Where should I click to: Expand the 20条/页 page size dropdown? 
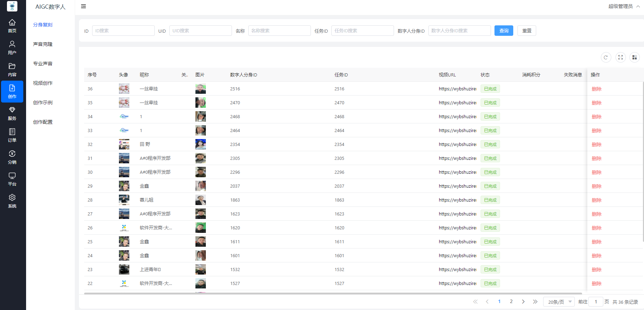click(559, 302)
